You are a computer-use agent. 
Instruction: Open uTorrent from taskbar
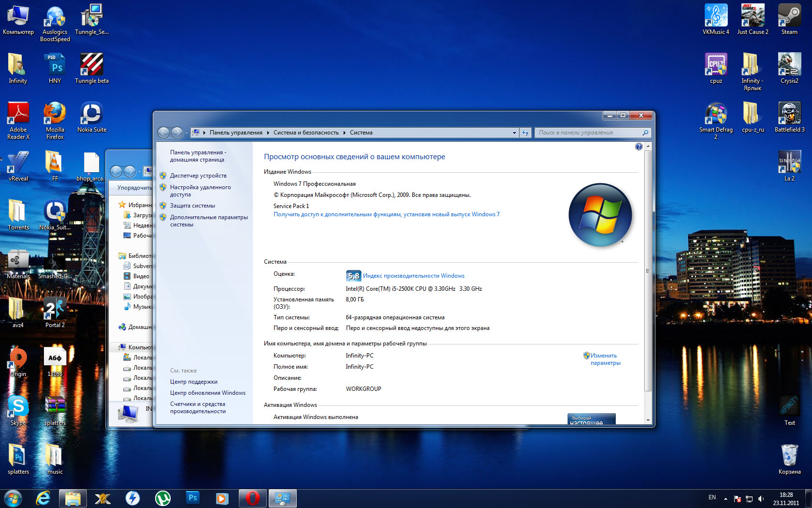[x=163, y=498]
